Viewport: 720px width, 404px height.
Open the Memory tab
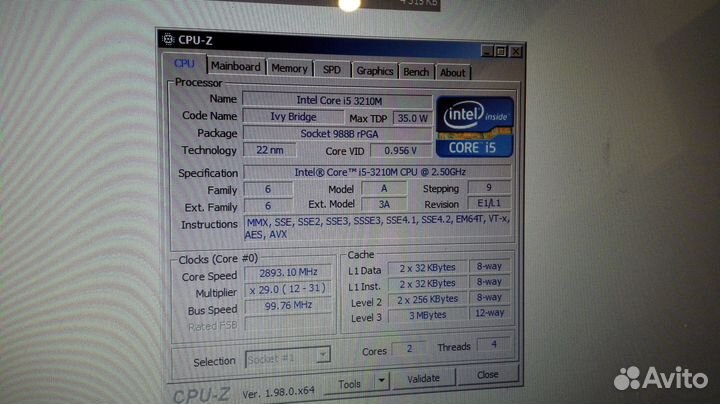tap(289, 68)
